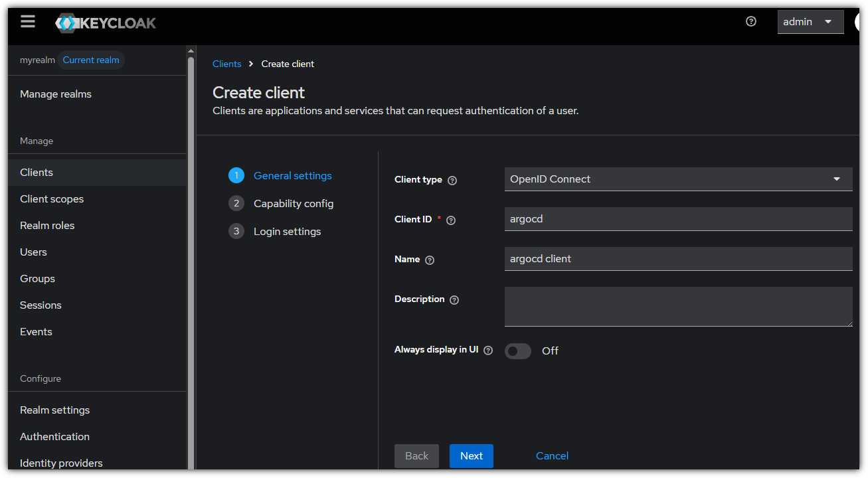The image size is (868, 478).
Task: Open the Client type OpenID Connect dropdown
Action: click(x=678, y=179)
